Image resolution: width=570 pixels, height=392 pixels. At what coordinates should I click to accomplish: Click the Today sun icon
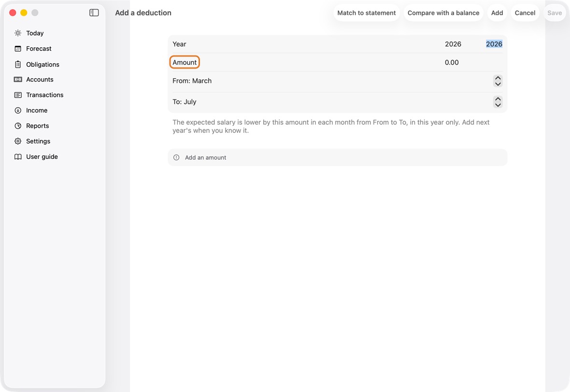point(18,33)
